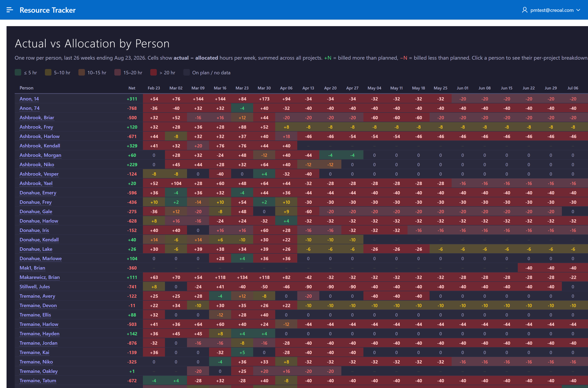Open Tremaine, Tatum breakdown
The width and height of the screenshot is (588, 388).
[x=38, y=381]
